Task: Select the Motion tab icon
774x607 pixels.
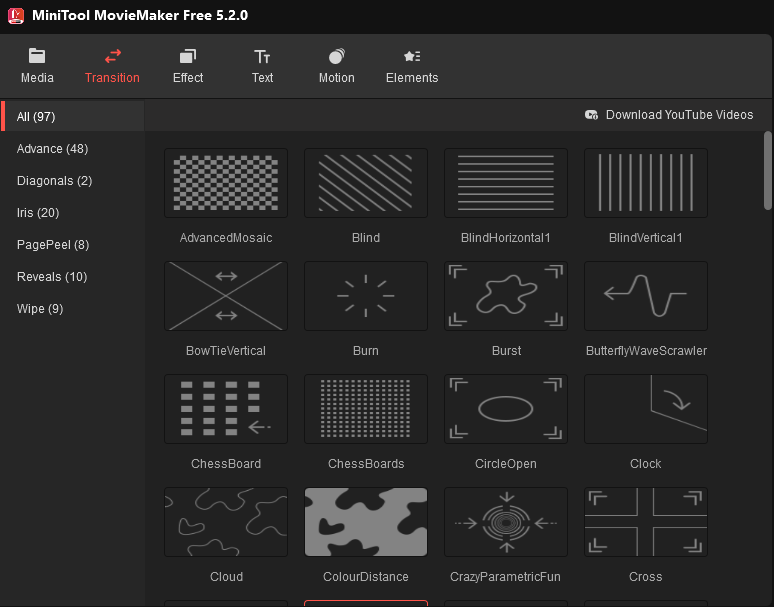Action: (x=336, y=57)
